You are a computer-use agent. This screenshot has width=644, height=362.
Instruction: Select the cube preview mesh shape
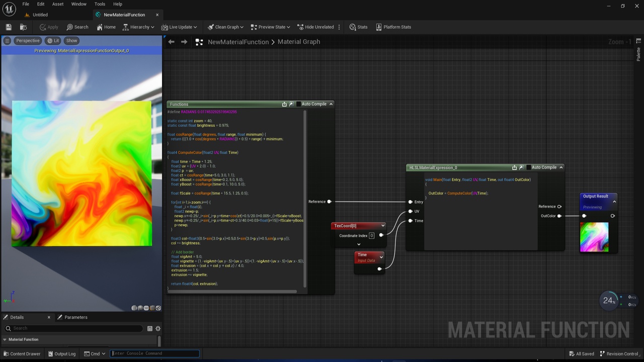pyautogui.click(x=152, y=308)
